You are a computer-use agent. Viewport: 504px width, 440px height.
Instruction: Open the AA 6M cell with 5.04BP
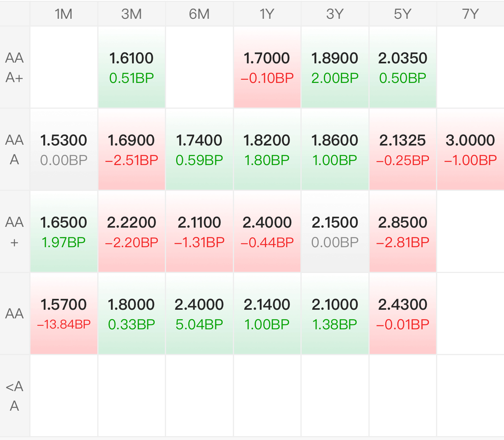pos(199,314)
